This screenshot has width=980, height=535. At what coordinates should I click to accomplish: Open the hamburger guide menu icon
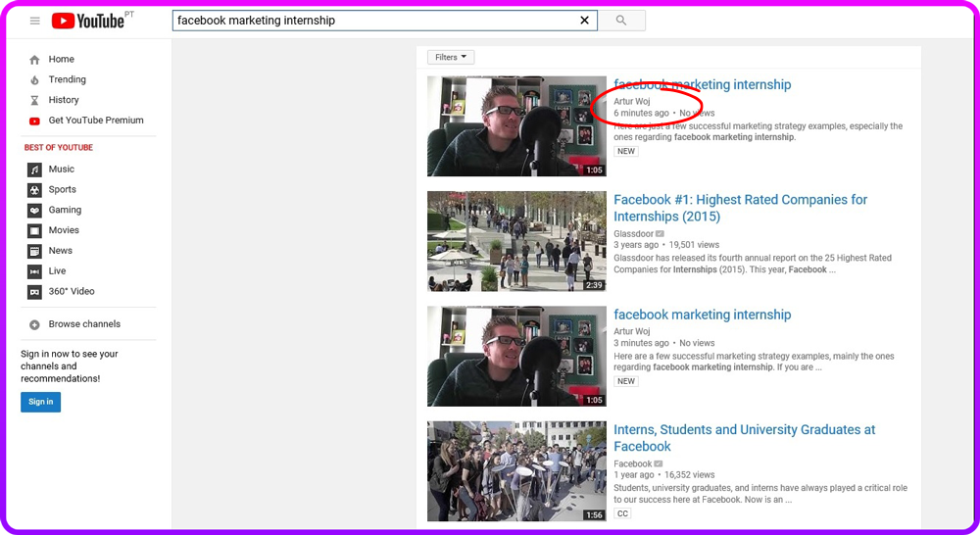[35, 21]
